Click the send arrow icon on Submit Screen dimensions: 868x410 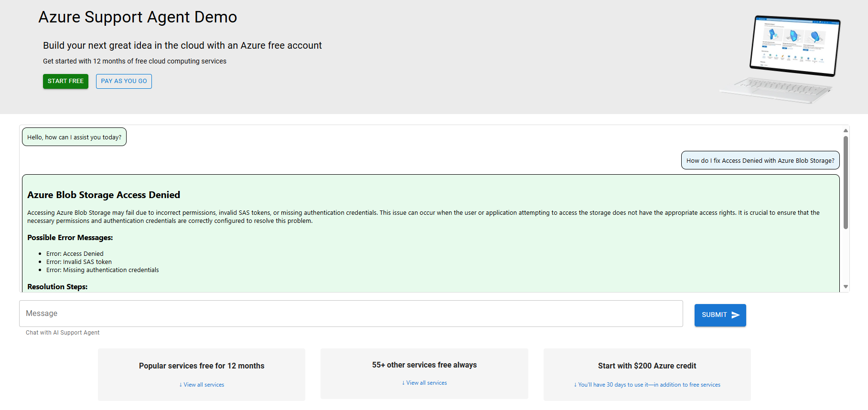[x=736, y=315]
